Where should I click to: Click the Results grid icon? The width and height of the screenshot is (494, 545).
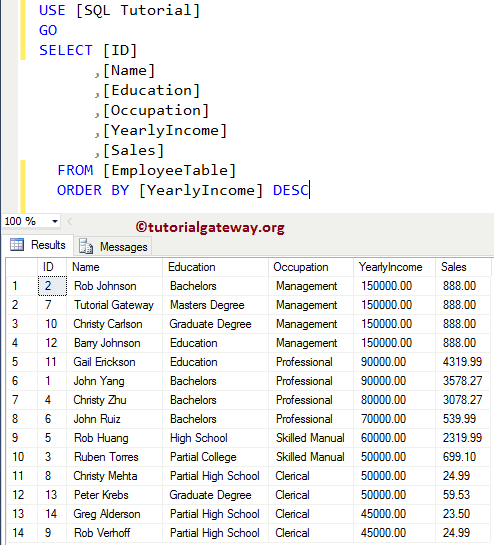(17, 245)
